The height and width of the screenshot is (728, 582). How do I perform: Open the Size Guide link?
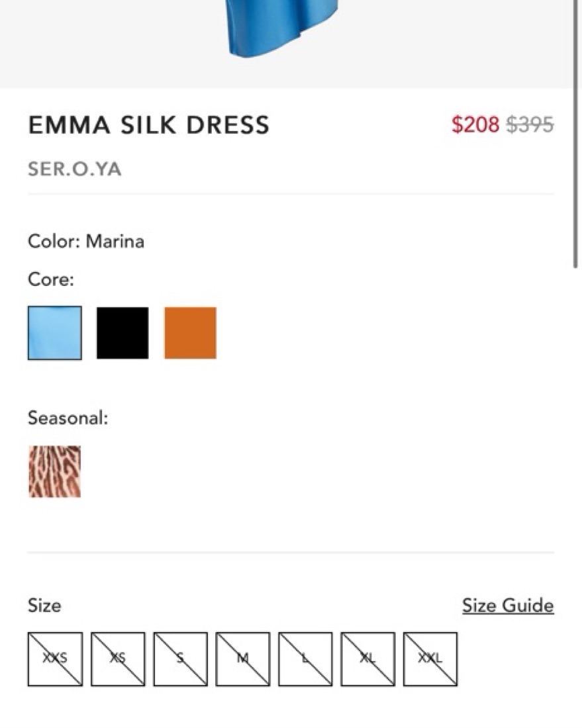pyautogui.click(x=508, y=606)
